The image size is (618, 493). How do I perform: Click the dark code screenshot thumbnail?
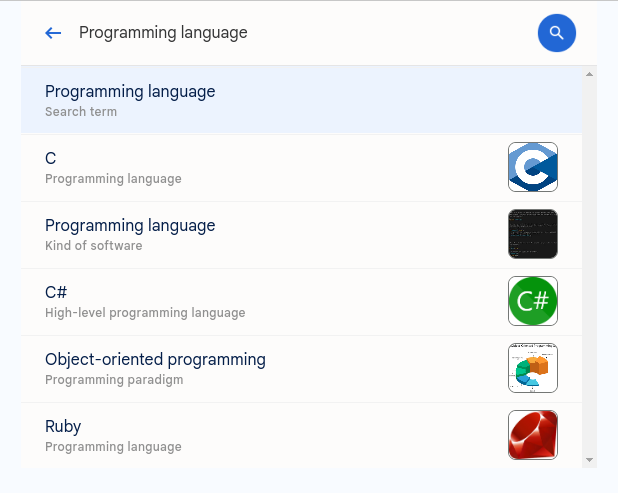tap(532, 234)
